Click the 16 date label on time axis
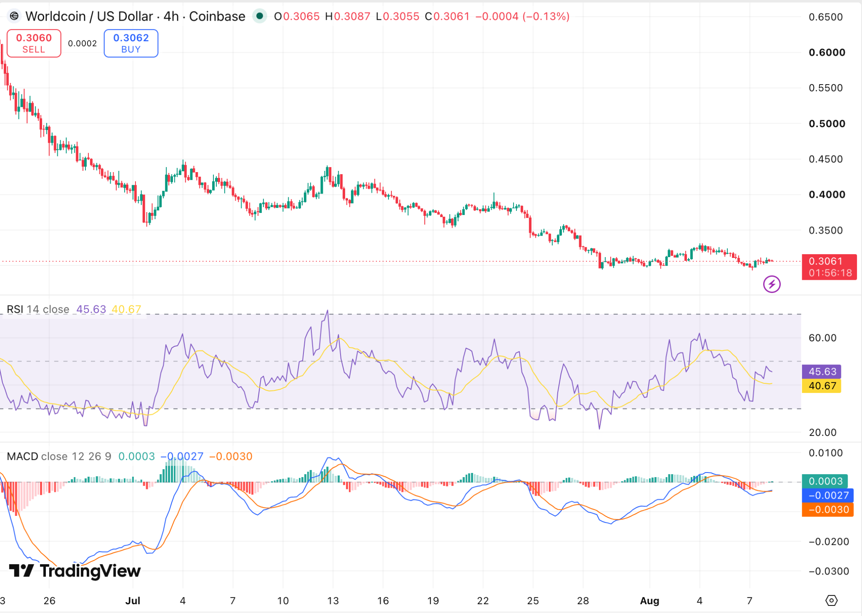Image resolution: width=862 pixels, height=616 pixels. (x=383, y=600)
